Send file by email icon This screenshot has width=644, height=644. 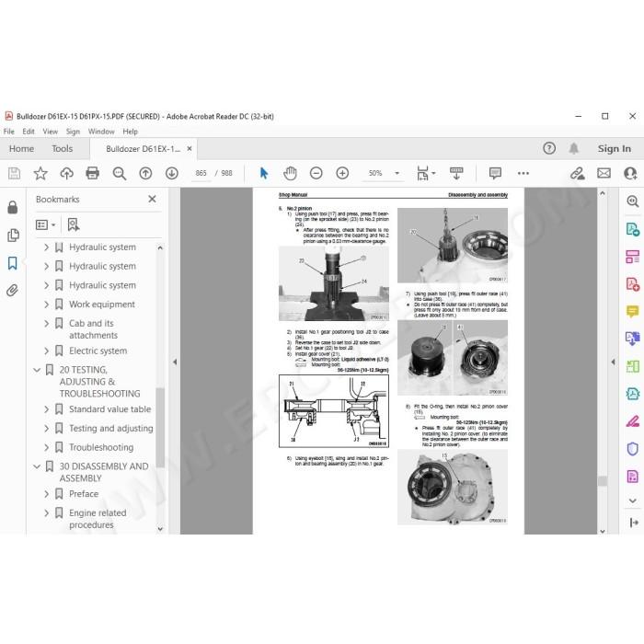point(604,173)
